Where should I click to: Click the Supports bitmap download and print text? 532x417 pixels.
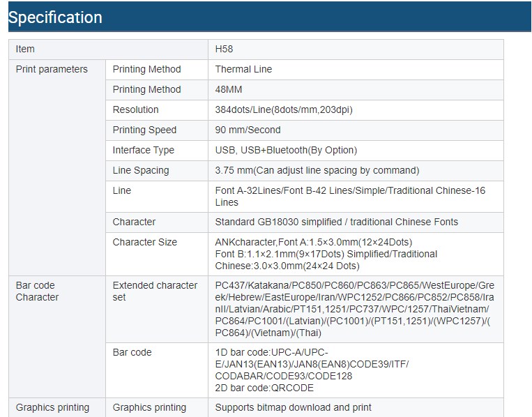(x=293, y=407)
